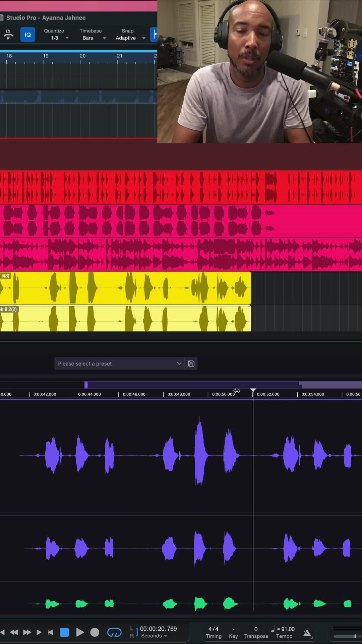Return to zero with the skip-back icon
The height and width of the screenshot is (644, 362).
pyautogui.click(x=51, y=632)
